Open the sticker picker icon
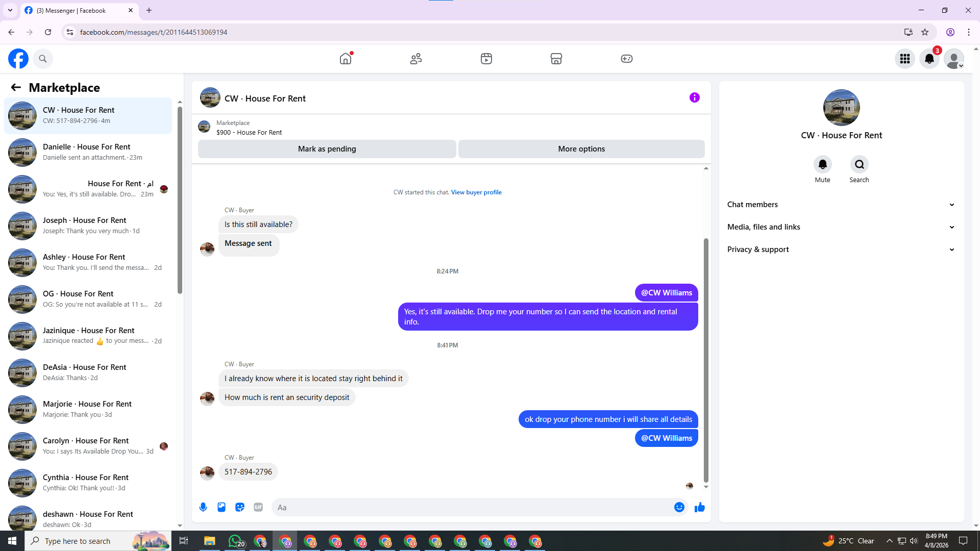Screen dimensions: 980x551 240,507
